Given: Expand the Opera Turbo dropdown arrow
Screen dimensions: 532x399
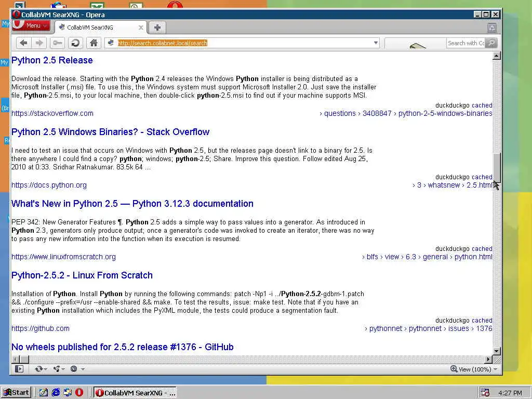Looking at the screenshot, I should click(x=83, y=369).
